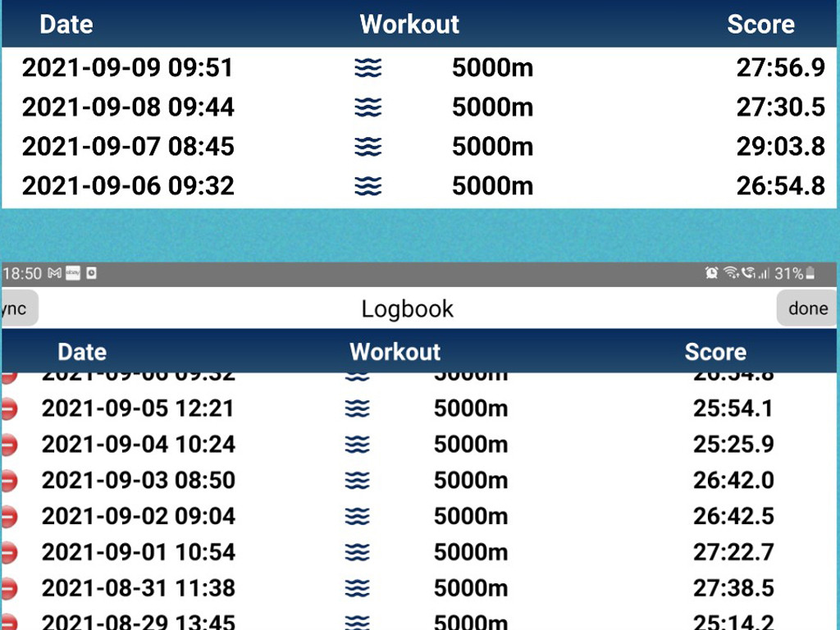Image resolution: width=840 pixels, height=630 pixels.
Task: Tap wave icon in the 27:56.9 row
Action: pyautogui.click(x=368, y=68)
